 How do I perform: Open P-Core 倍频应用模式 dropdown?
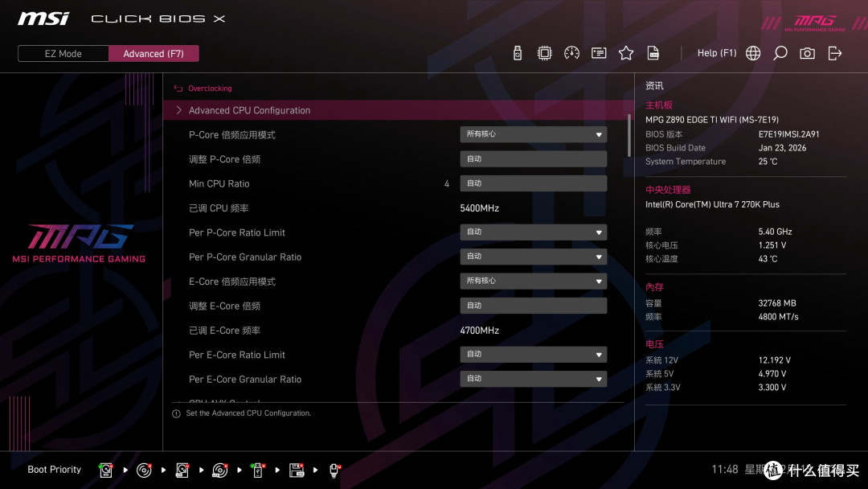pos(533,134)
